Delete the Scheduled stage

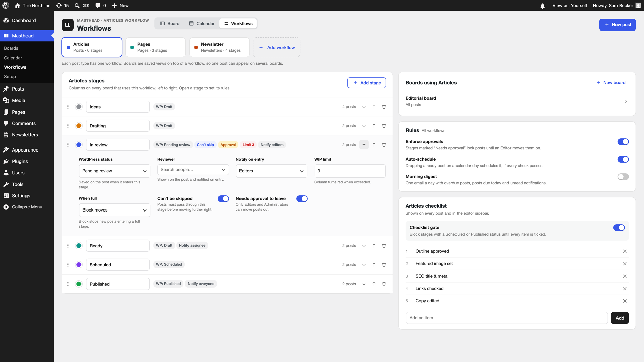point(384,265)
